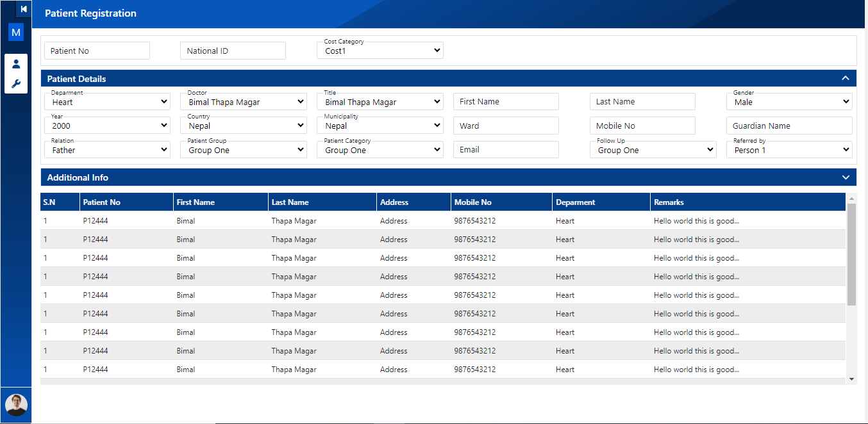The height and width of the screenshot is (424, 868).
Task: Click into the Guardian Name field
Action: point(789,126)
